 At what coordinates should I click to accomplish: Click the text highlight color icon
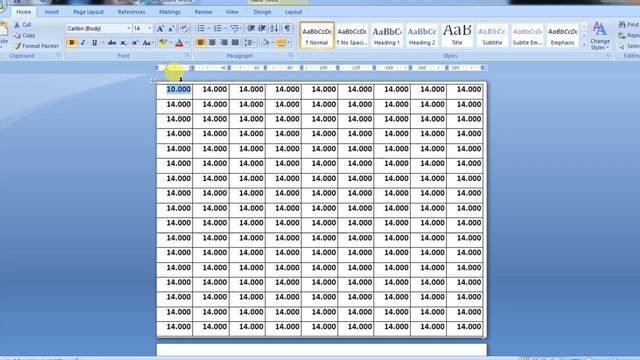point(163,42)
